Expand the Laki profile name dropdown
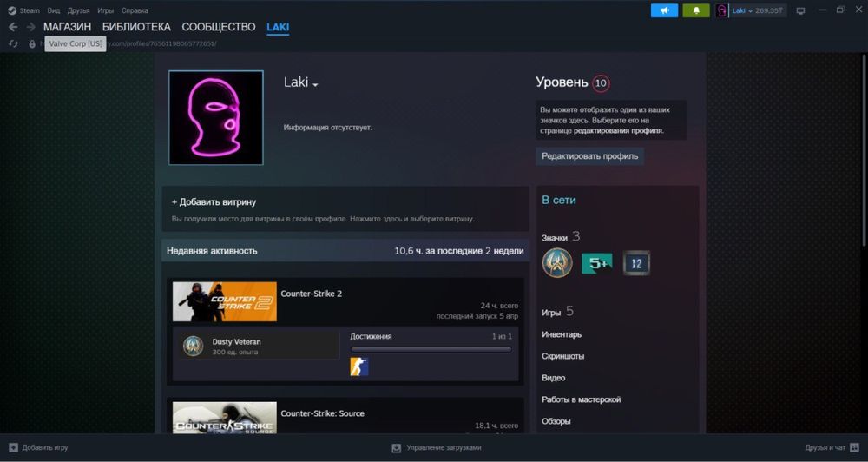The height and width of the screenshot is (462, 868). pos(315,85)
